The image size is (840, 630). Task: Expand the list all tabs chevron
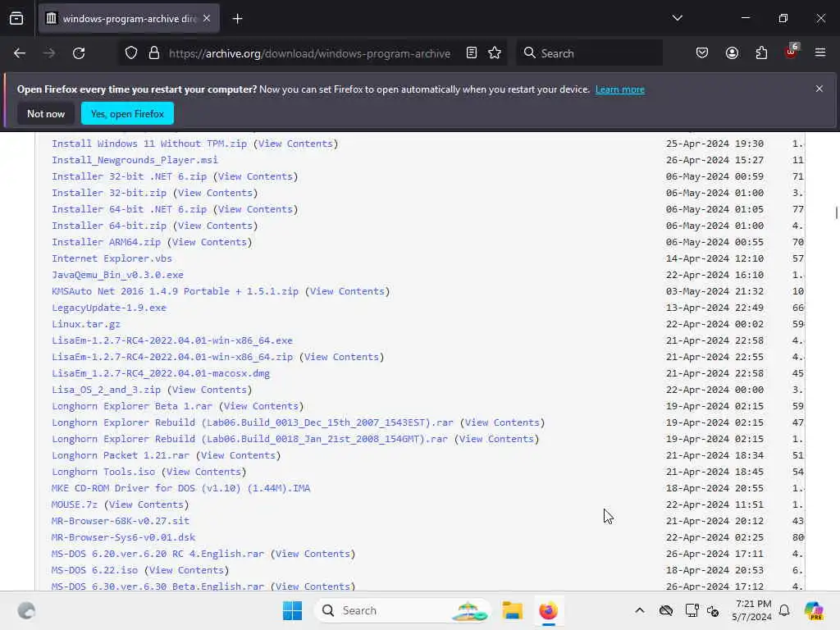tap(677, 18)
